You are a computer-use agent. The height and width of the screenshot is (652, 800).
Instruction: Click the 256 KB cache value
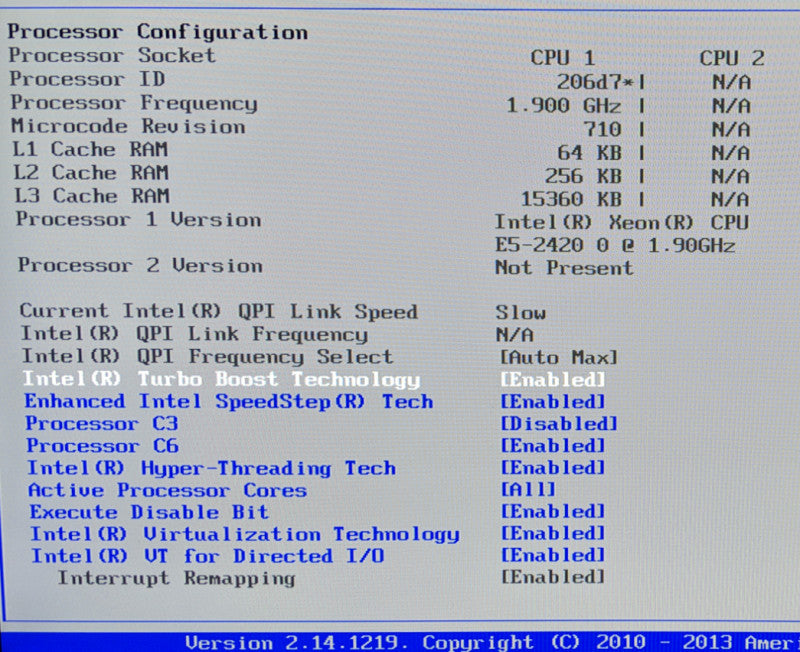coord(584,176)
